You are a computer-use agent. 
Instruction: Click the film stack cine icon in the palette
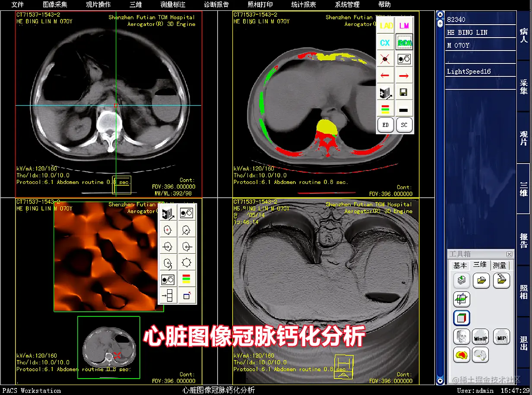[386, 92]
